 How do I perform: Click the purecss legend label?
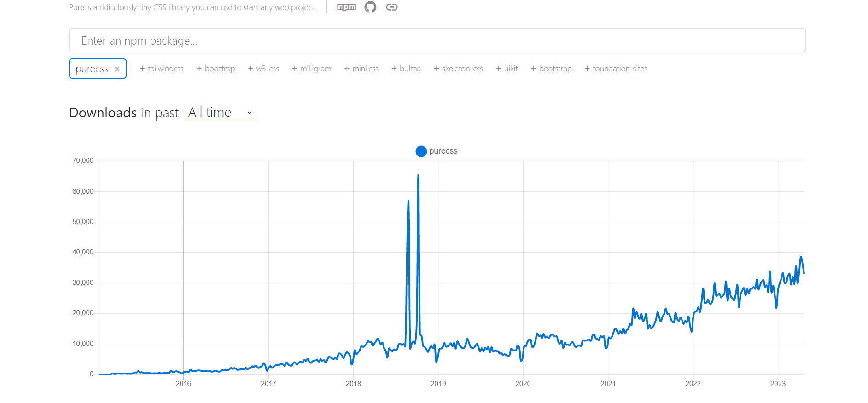point(443,151)
